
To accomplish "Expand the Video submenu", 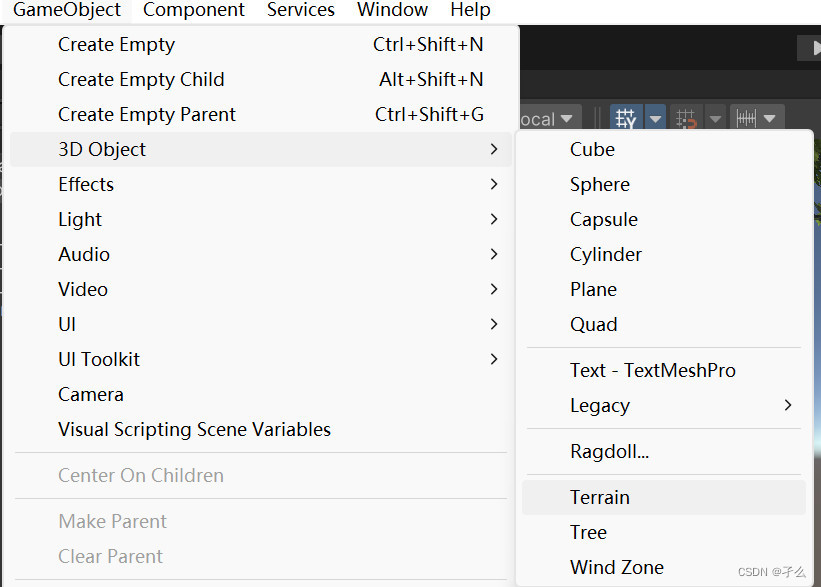I will pos(261,290).
